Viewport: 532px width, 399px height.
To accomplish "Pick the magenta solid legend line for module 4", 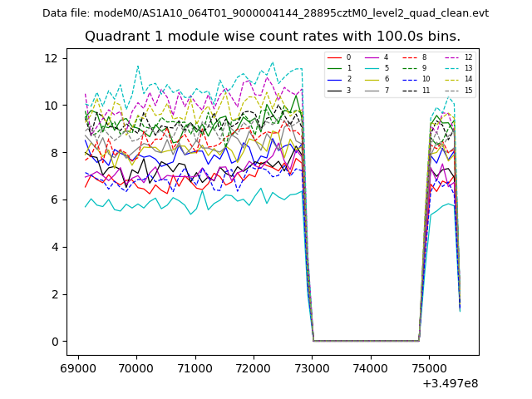I will pos(372,57).
